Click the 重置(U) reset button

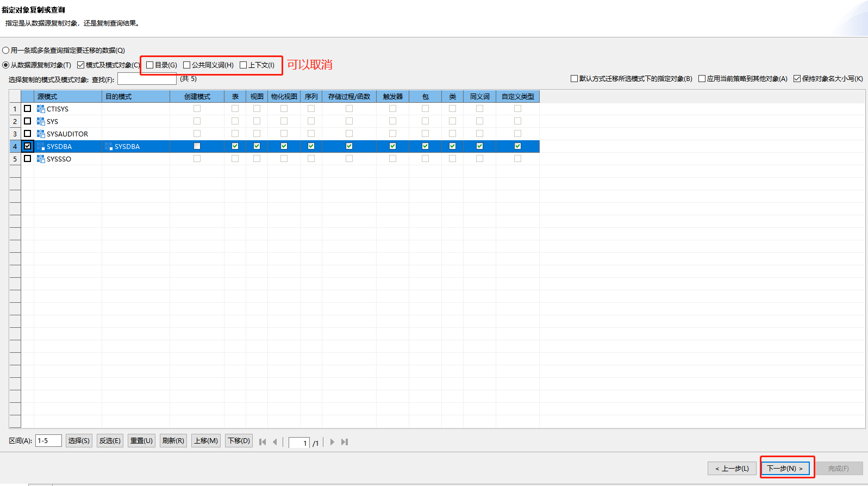pyautogui.click(x=141, y=440)
